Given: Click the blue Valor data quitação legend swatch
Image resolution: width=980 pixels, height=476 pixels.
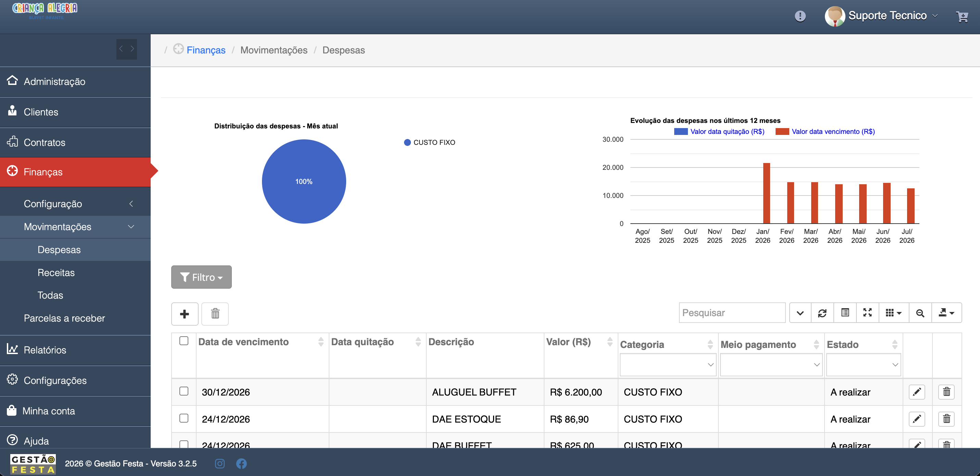Looking at the screenshot, I should (681, 131).
